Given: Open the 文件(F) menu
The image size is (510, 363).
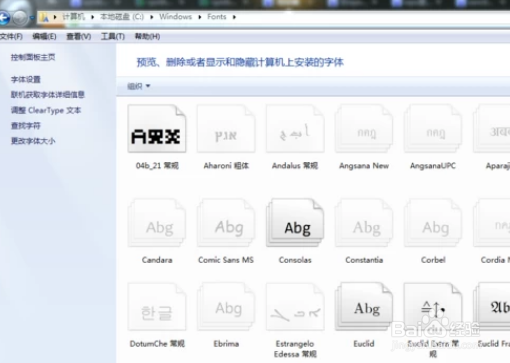Looking at the screenshot, I should 11,36.
